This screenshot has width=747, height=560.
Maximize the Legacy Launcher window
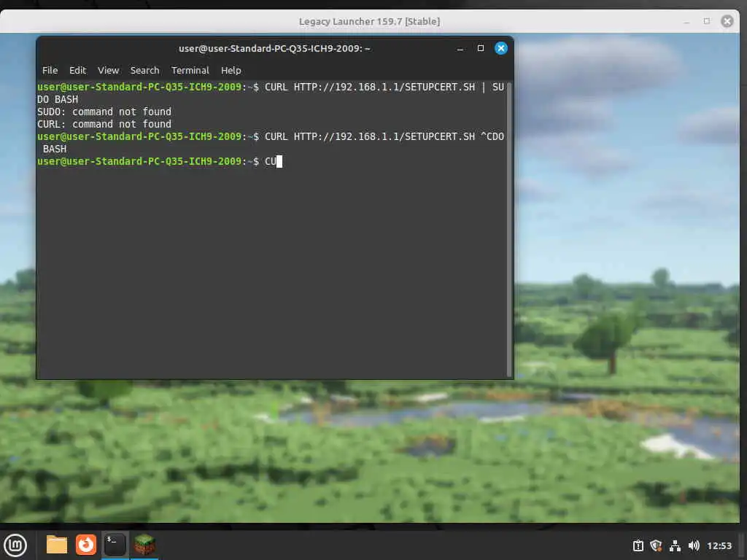[x=706, y=21]
